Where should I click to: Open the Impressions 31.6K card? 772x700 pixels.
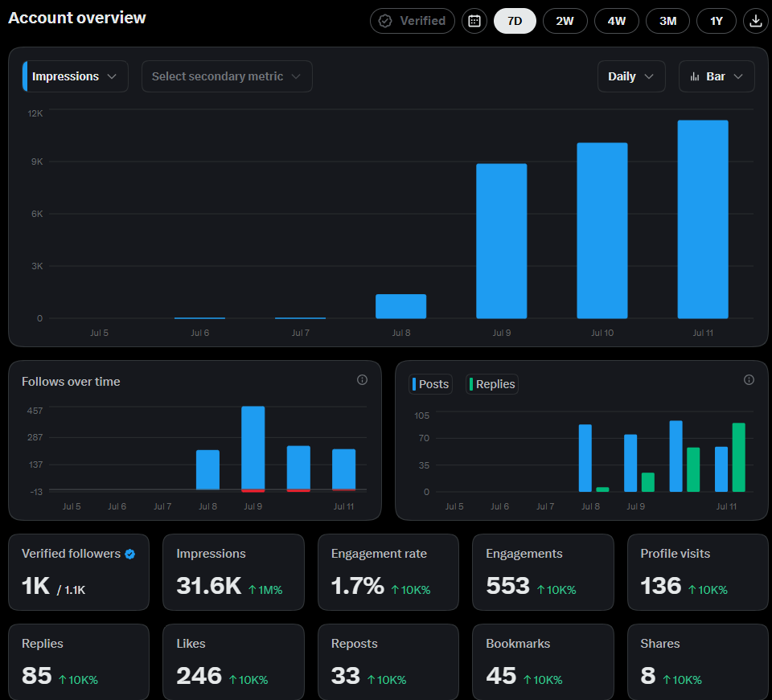pyautogui.click(x=233, y=572)
